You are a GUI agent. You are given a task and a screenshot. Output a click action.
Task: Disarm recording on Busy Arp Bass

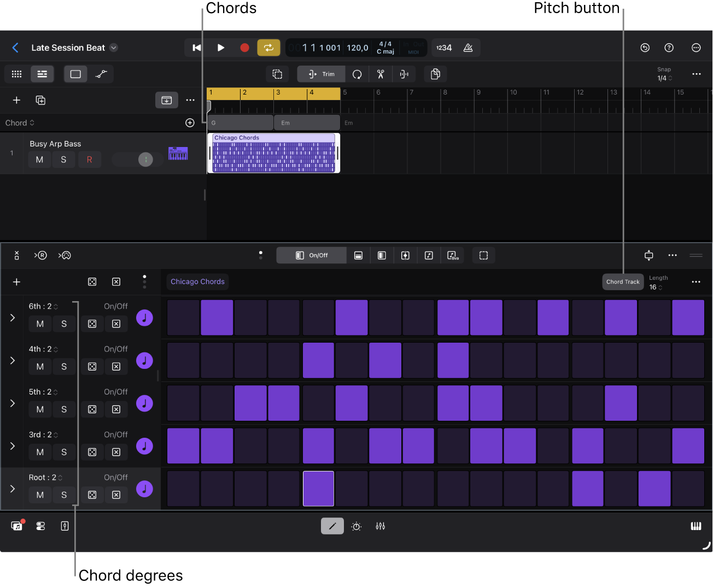click(x=90, y=159)
